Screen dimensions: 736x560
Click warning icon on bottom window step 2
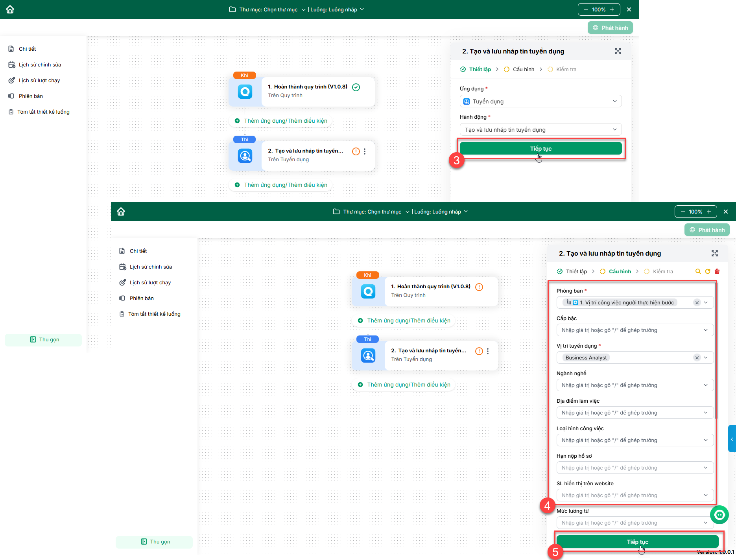pos(479,351)
